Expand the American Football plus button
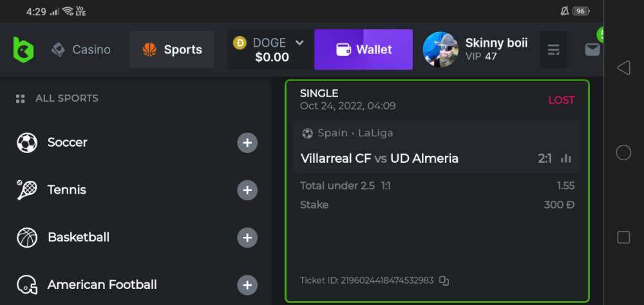Image resolution: width=644 pixels, height=305 pixels. click(247, 284)
